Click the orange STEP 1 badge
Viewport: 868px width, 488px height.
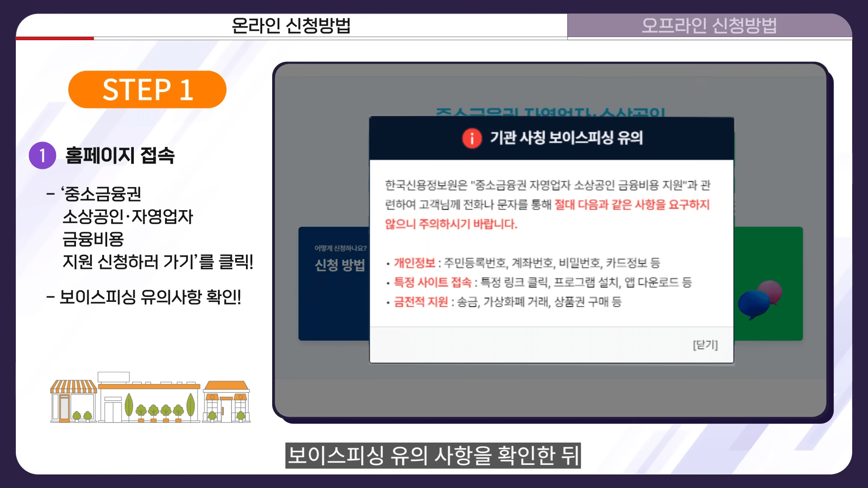click(147, 89)
